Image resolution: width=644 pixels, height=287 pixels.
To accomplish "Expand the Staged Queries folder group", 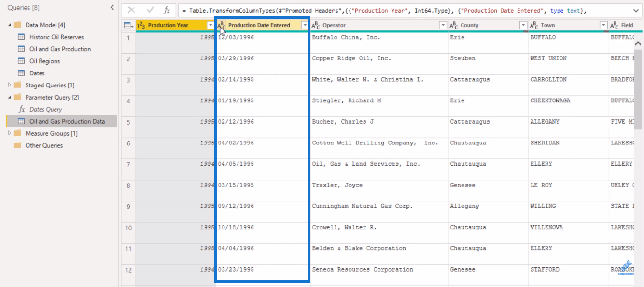I will [x=9, y=85].
